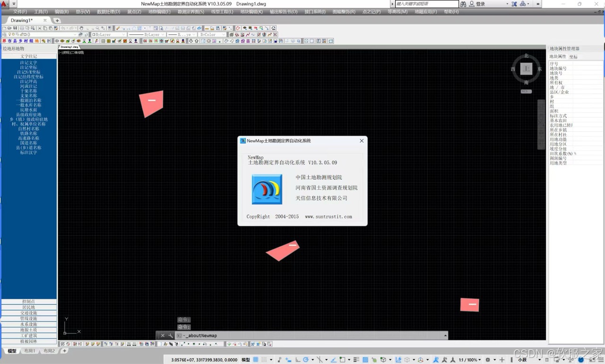Click the blue 组 group icon
Viewport: 605px width, 364px height.
31,41
